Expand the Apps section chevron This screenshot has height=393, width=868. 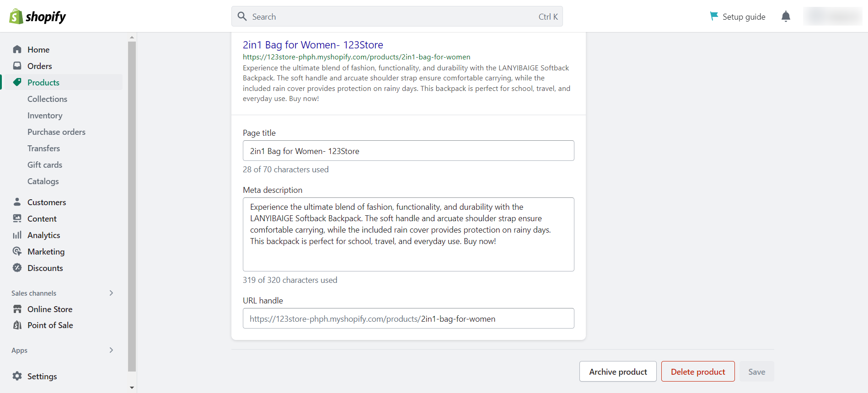tap(111, 350)
